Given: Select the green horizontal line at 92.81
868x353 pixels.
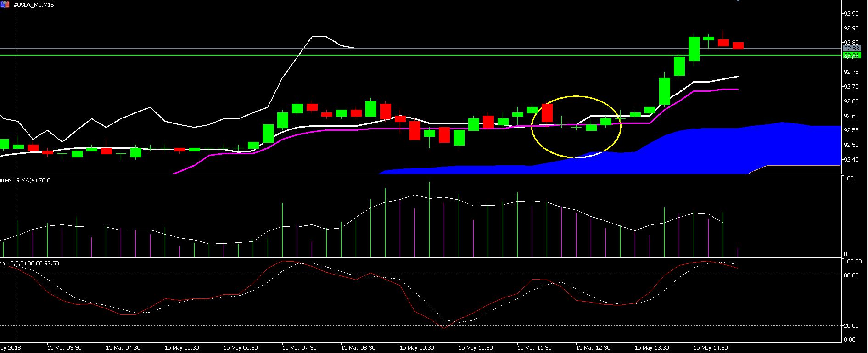Looking at the screenshot, I should point(413,55).
